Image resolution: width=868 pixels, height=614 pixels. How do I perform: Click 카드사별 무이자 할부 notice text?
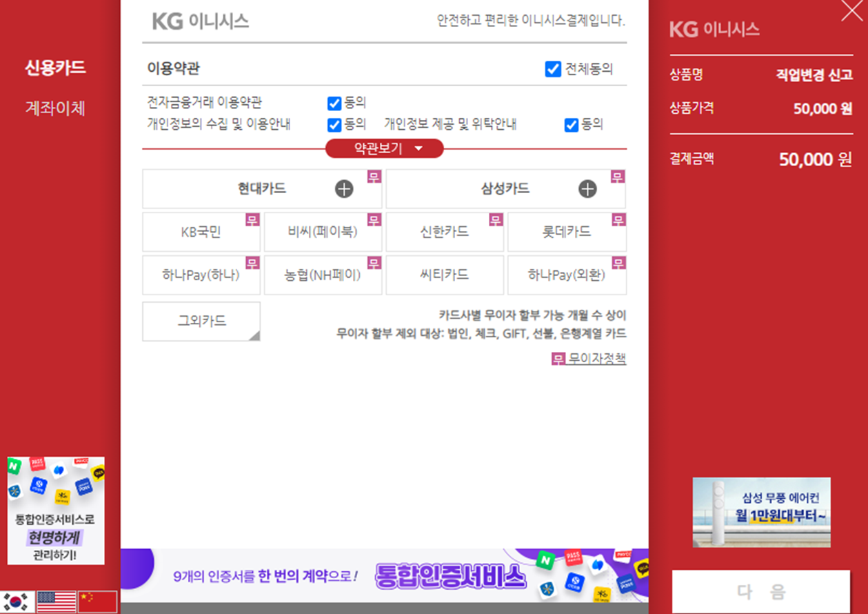(532, 315)
